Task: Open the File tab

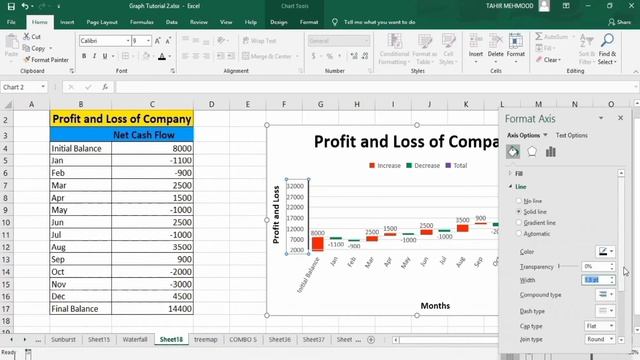Action: [x=11, y=22]
